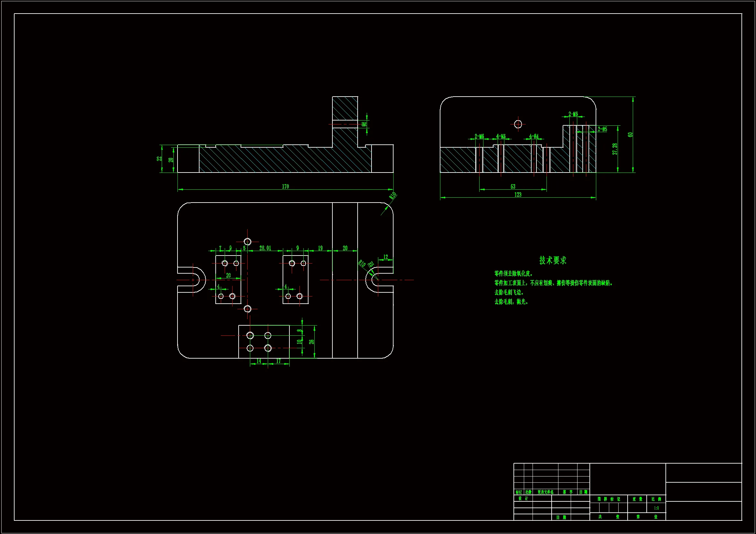Select the 26 dimension near bottom rectangle
The image size is (756, 534).
[311, 341]
